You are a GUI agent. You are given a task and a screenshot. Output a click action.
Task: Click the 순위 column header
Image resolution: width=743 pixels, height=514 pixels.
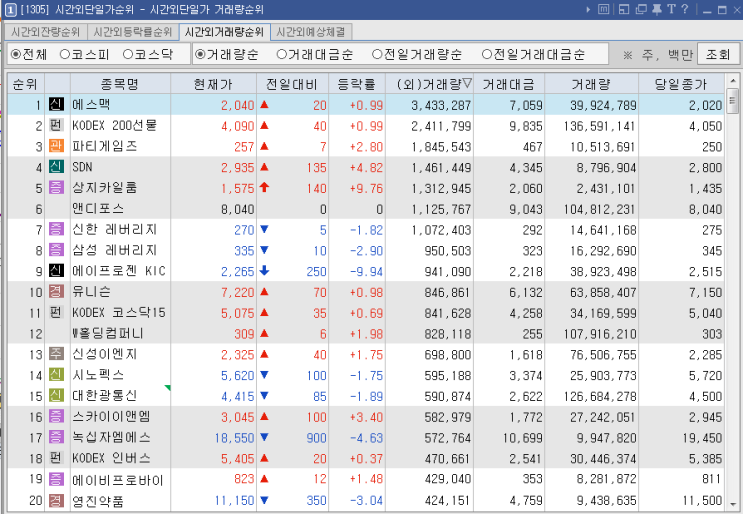(x=26, y=84)
